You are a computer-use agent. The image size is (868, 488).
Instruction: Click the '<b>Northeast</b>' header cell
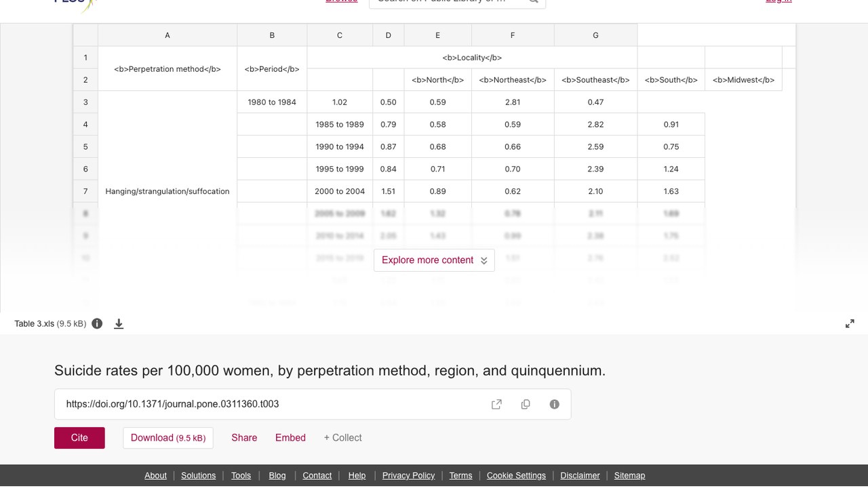click(513, 80)
